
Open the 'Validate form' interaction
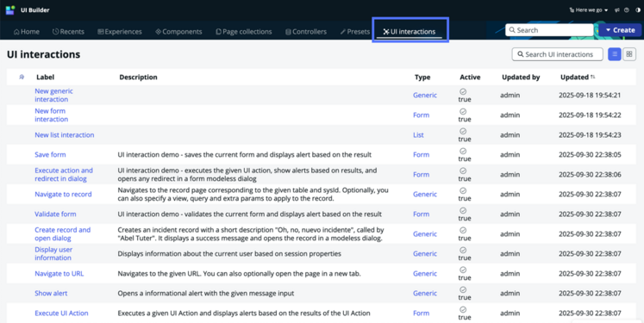pyautogui.click(x=55, y=214)
